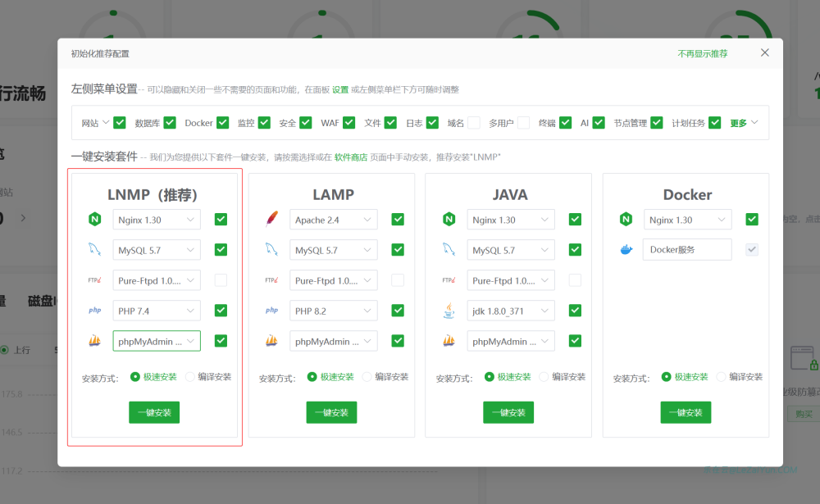Click the Nginx icon in JAVA card
The height and width of the screenshot is (504, 820).
(449, 219)
